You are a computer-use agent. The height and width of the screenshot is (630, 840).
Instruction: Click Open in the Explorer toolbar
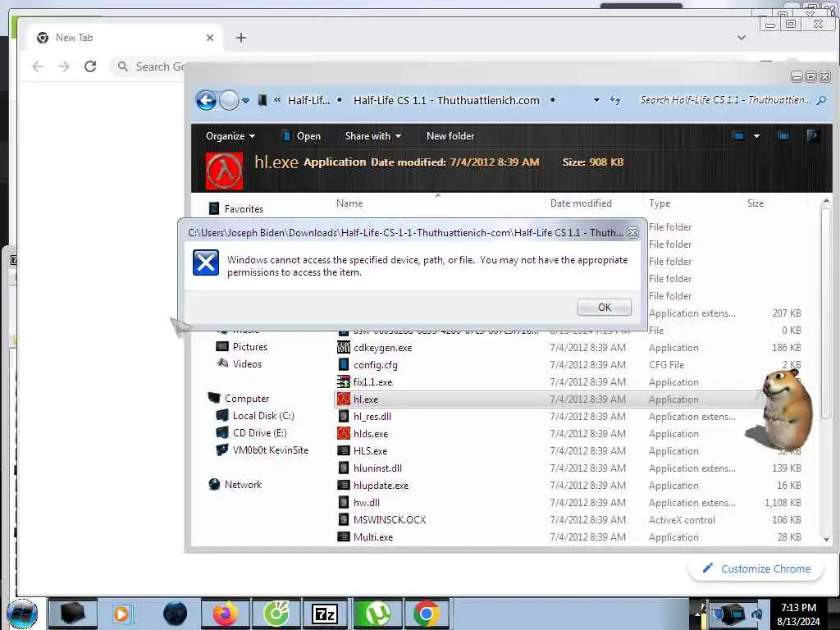click(x=302, y=136)
